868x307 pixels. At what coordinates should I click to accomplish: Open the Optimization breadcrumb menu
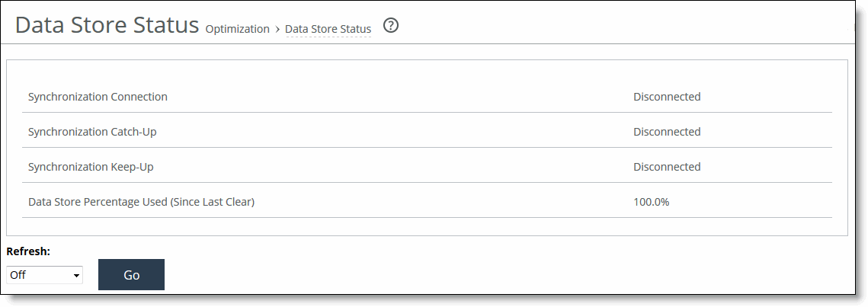click(238, 29)
